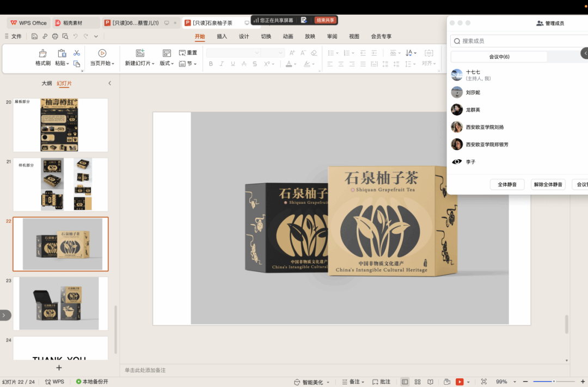Open the Insert (插入) ribbon tab
Viewport: 588px width, 387px height.
[222, 37]
